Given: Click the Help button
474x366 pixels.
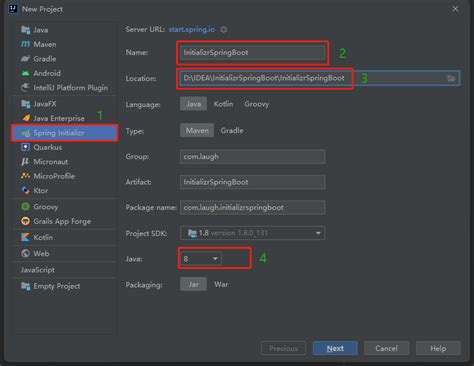Looking at the screenshot, I should (438, 348).
